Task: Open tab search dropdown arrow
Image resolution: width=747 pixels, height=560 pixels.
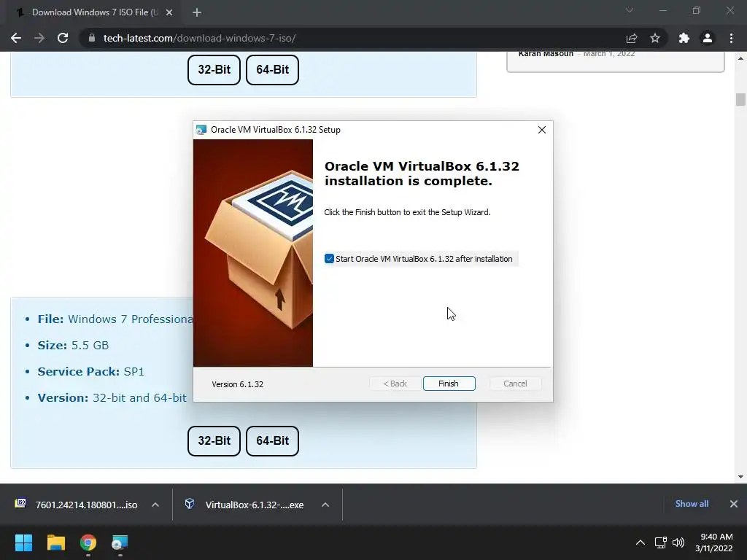Action: coord(630,10)
